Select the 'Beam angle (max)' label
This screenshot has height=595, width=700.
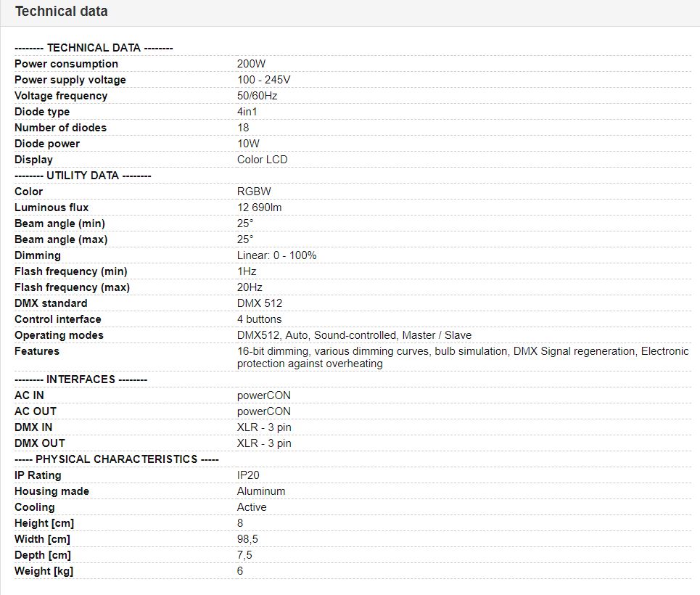click(61, 240)
